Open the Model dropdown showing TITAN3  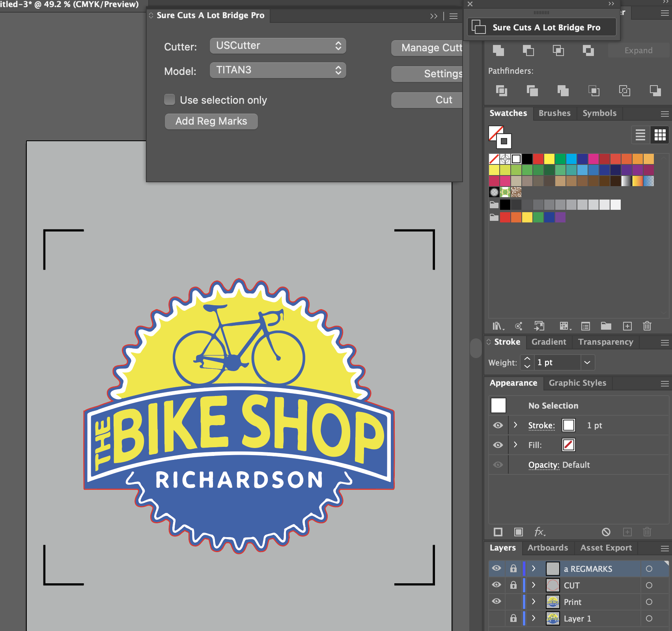(278, 70)
